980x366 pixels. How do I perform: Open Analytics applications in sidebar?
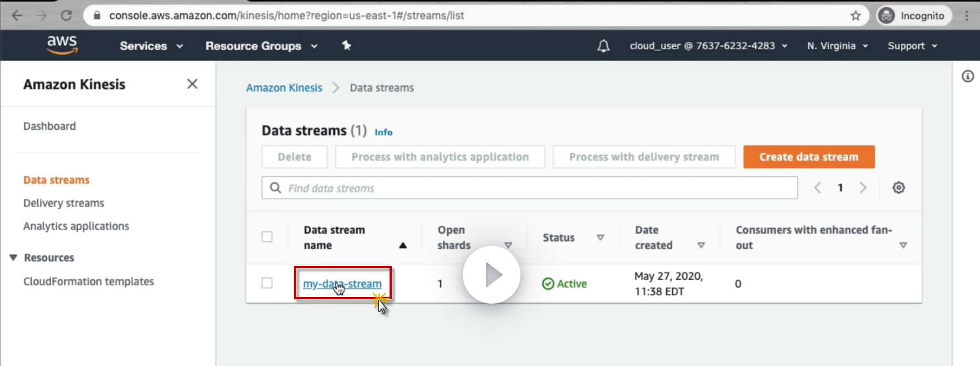(x=76, y=226)
